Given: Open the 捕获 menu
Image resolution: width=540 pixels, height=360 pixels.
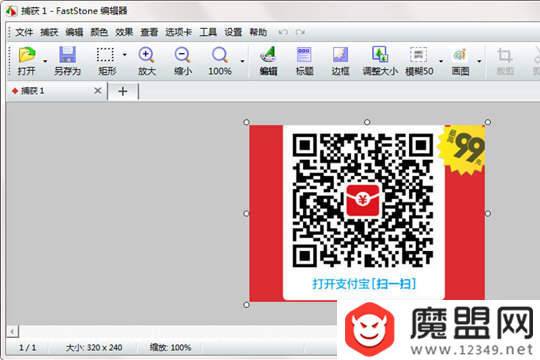Looking at the screenshot, I should pyautogui.click(x=49, y=32).
